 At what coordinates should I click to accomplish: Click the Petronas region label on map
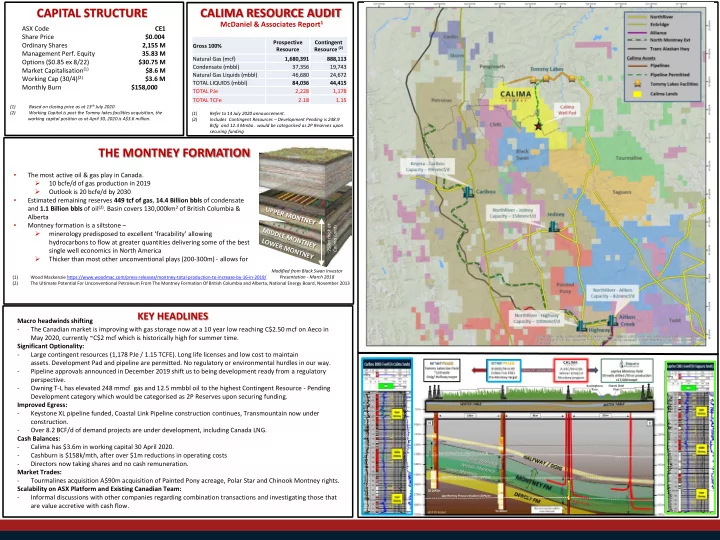(x=441, y=100)
